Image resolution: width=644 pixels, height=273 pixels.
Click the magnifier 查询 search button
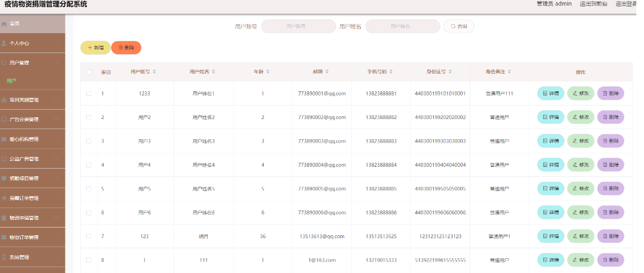pos(459,27)
